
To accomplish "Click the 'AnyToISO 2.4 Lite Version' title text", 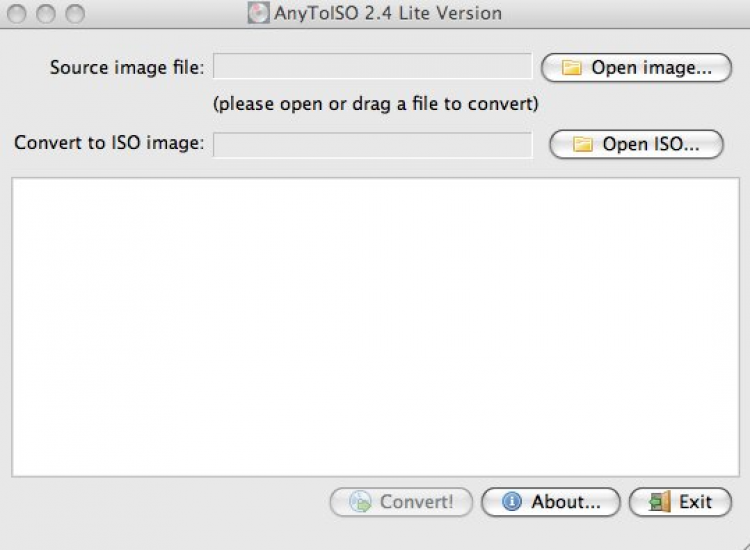I will pyautogui.click(x=387, y=13).
